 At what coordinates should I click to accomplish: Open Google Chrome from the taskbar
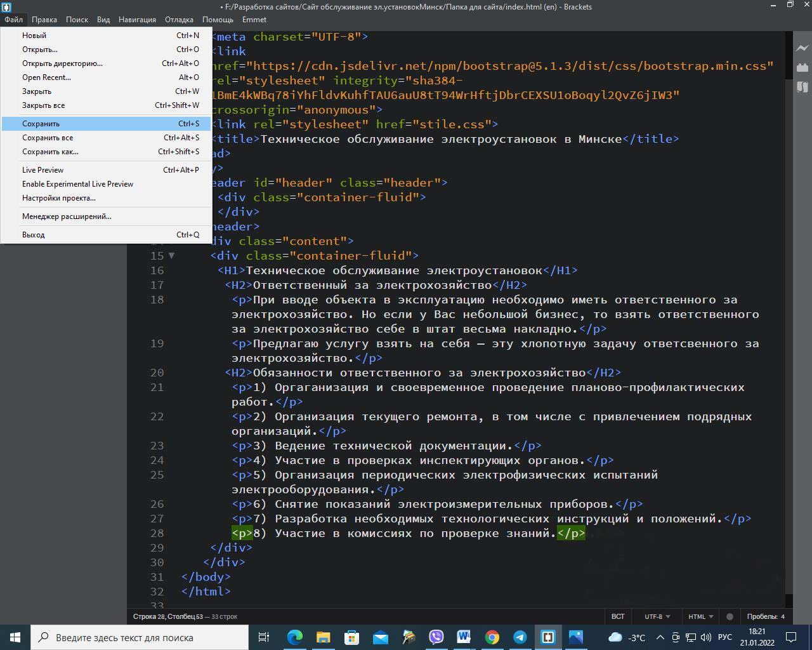pos(492,637)
